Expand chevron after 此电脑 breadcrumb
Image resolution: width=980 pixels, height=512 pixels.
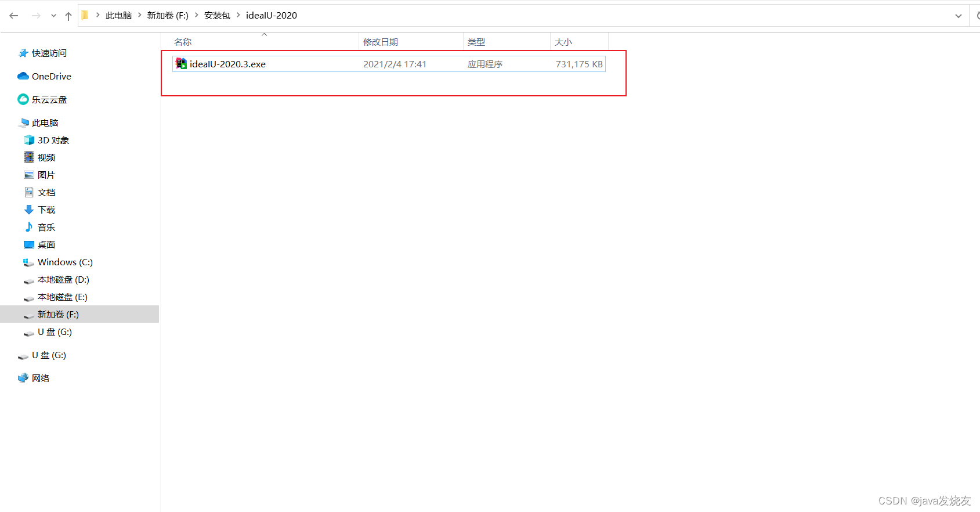(x=140, y=15)
